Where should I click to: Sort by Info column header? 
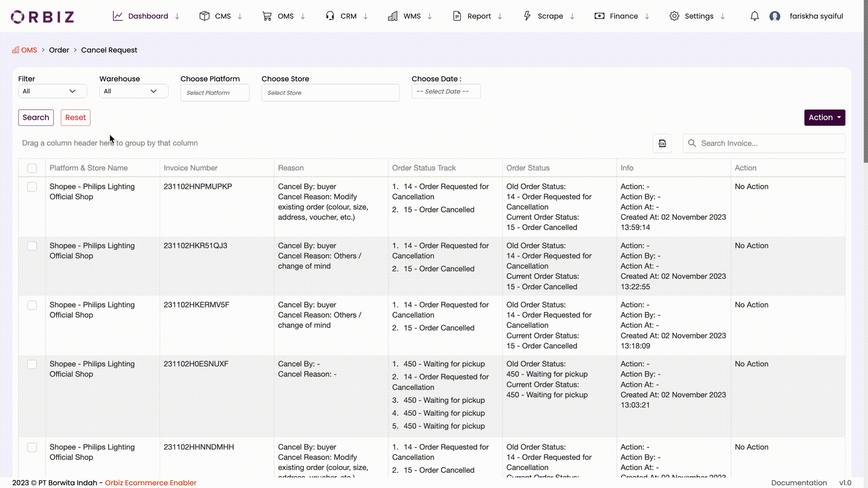click(627, 168)
